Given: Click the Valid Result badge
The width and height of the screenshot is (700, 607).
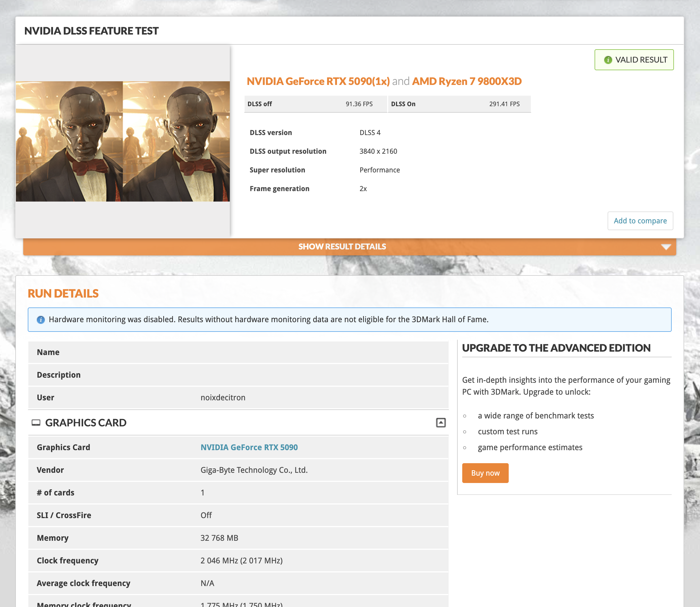Looking at the screenshot, I should (634, 60).
